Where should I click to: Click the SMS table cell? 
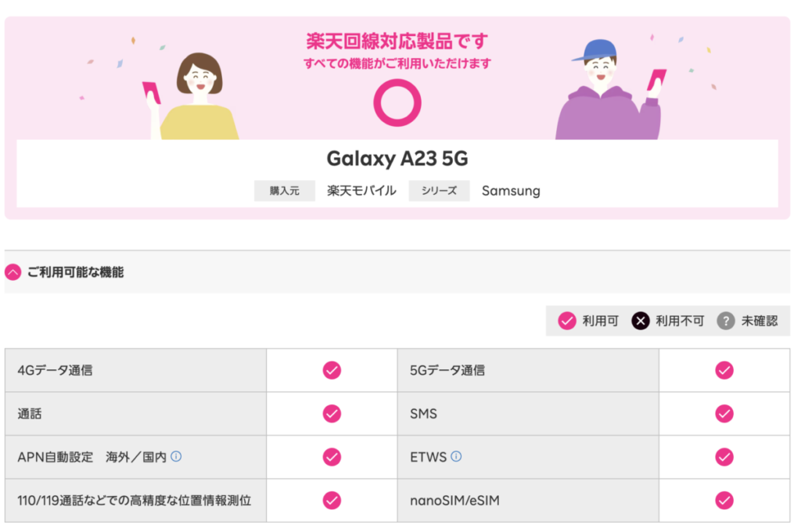pos(528,413)
